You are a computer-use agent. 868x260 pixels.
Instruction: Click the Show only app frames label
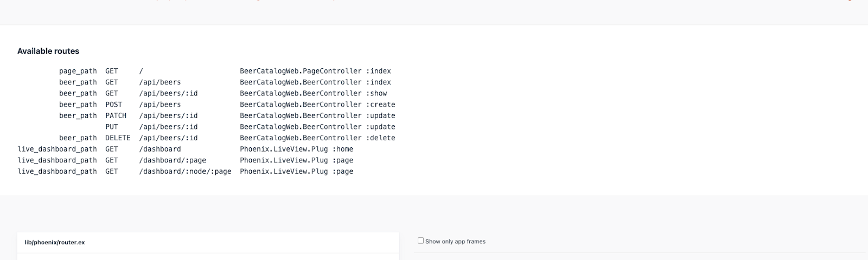click(x=455, y=242)
